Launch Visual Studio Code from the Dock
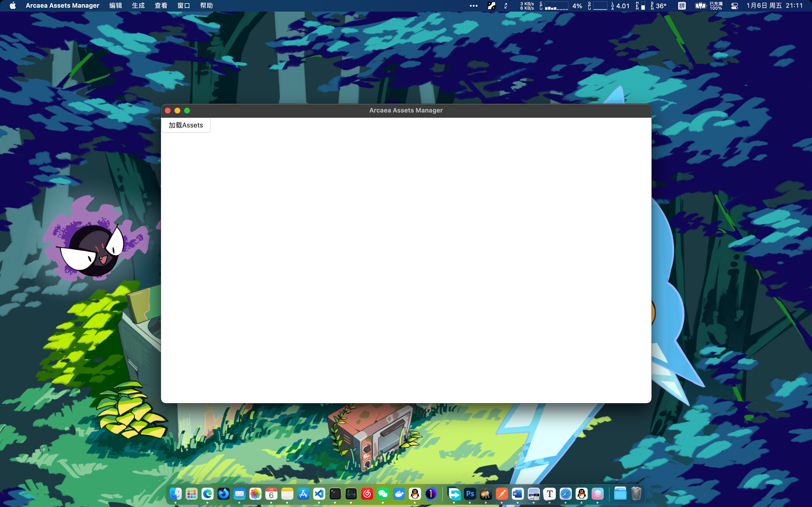 [x=319, y=494]
